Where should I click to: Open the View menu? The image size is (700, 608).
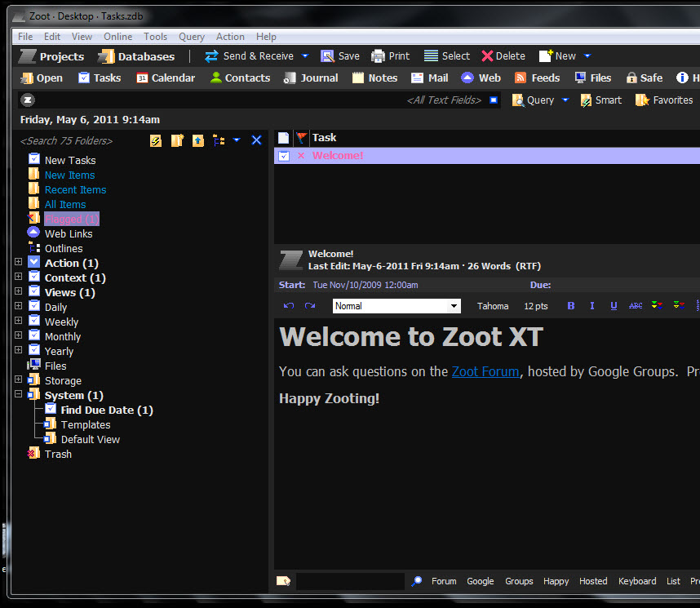coord(82,37)
